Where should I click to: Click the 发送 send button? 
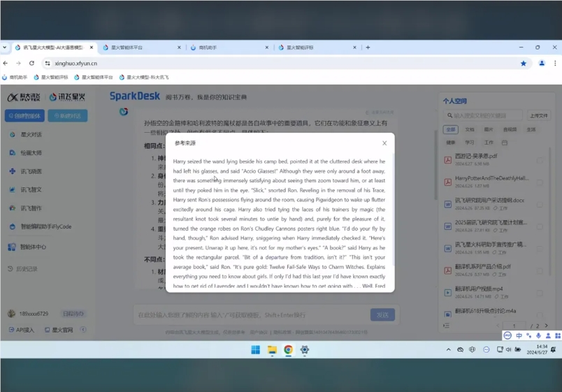[382, 315]
